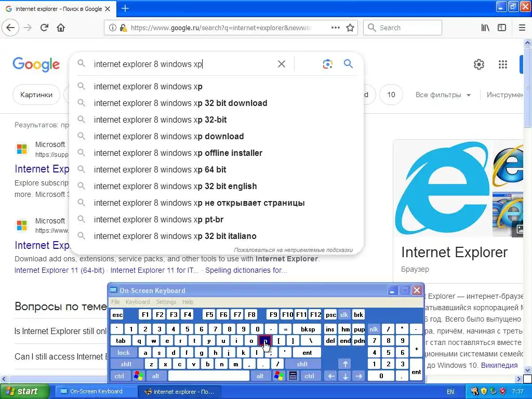The image size is (532, 399).
Task: Expand the Все фильтры dropdown
Action: click(443, 95)
